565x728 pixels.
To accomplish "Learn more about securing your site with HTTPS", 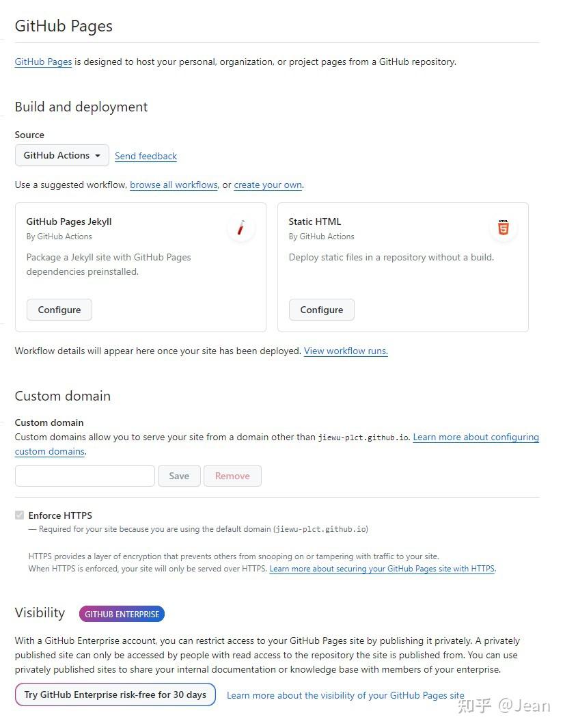I will [x=382, y=568].
